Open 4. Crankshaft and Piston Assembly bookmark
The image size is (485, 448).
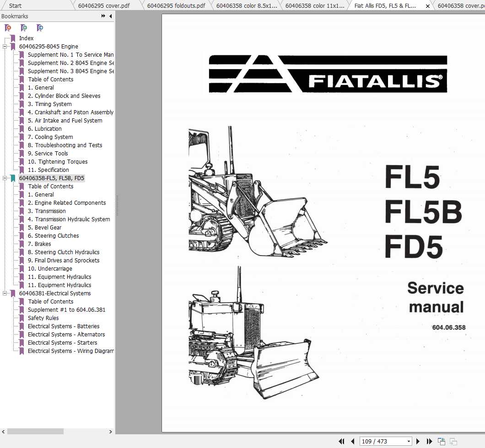pos(70,112)
